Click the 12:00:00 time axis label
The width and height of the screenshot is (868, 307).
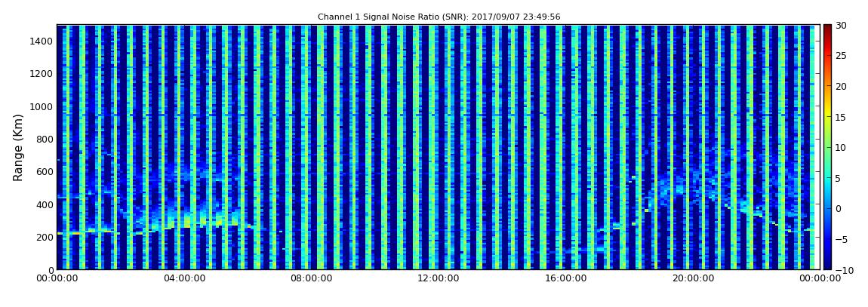pos(438,278)
